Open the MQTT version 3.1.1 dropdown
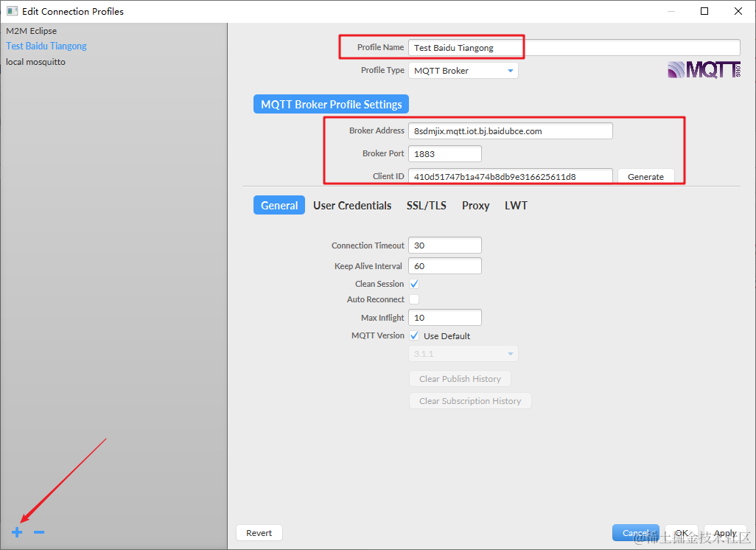 (x=463, y=354)
